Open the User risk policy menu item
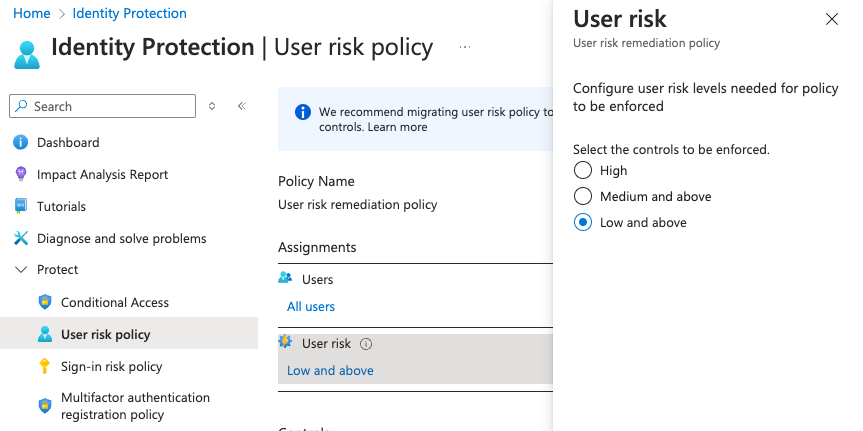This screenshot has width=863, height=431. point(105,334)
